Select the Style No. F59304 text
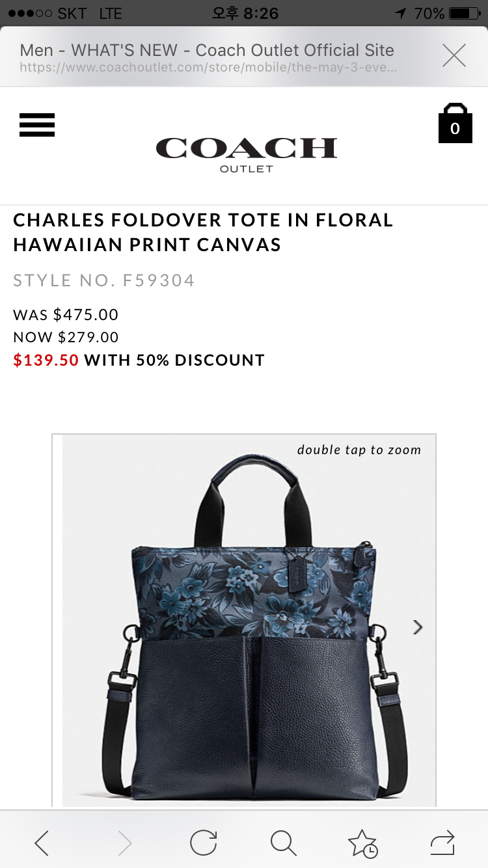 point(104,280)
